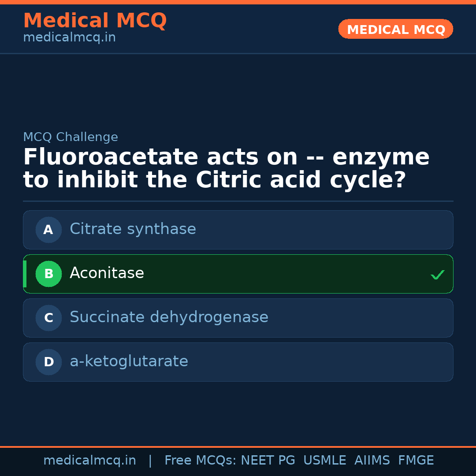The height and width of the screenshot is (476, 476).
Task: Open medicalmcq.in link in the footer
Action: (x=89, y=461)
